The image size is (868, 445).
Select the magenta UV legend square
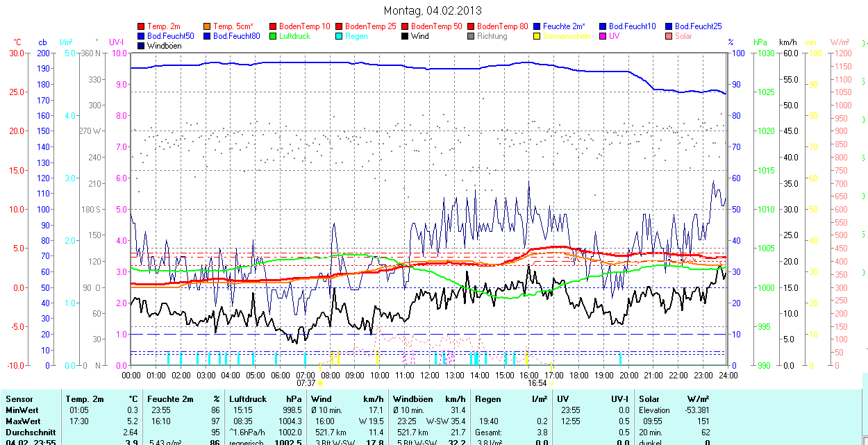[603, 36]
